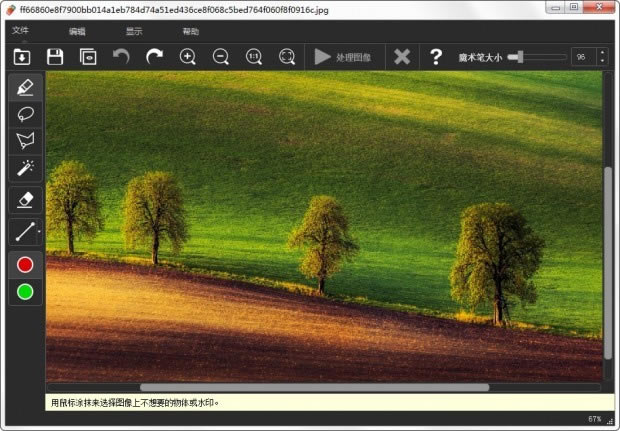Open help with the question mark icon
This screenshot has width=620, height=431.
coord(436,57)
